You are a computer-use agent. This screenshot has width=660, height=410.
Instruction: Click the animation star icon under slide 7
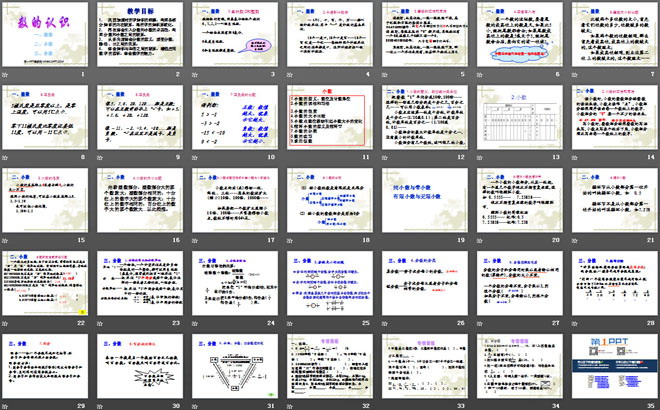pos(575,75)
